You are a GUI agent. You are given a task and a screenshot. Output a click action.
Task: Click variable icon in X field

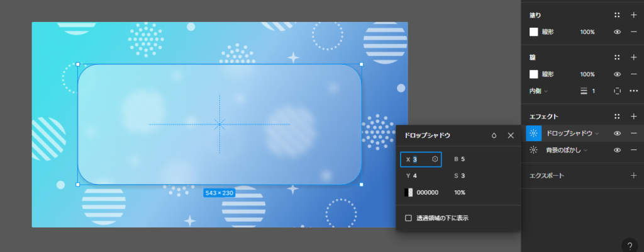pos(435,159)
